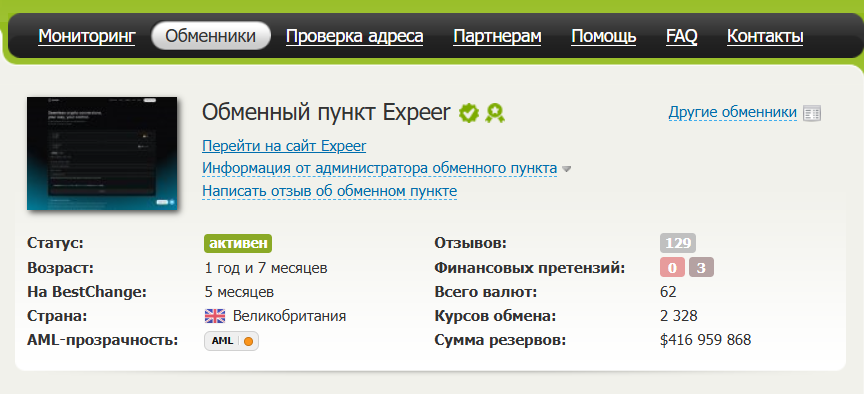Click the 129 reviews count badge

(x=678, y=243)
